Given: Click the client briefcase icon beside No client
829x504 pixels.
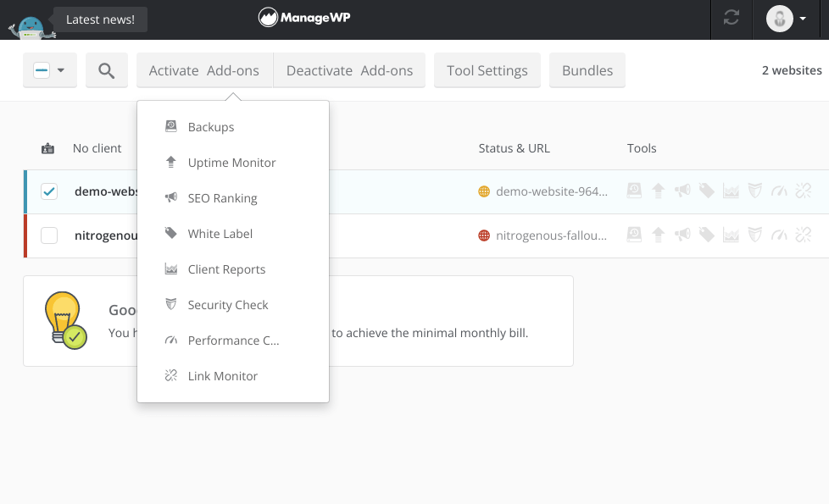Looking at the screenshot, I should point(48,148).
